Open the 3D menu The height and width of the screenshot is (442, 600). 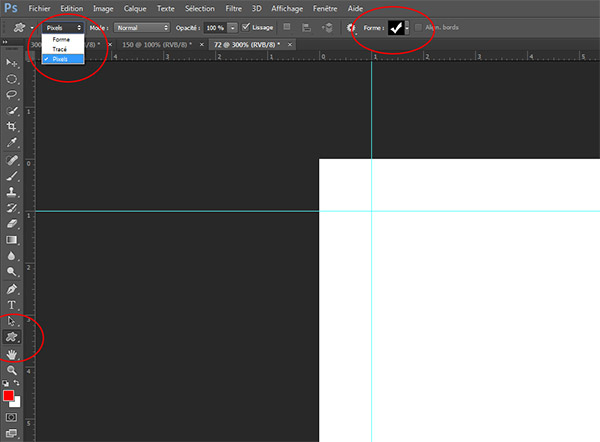click(256, 8)
